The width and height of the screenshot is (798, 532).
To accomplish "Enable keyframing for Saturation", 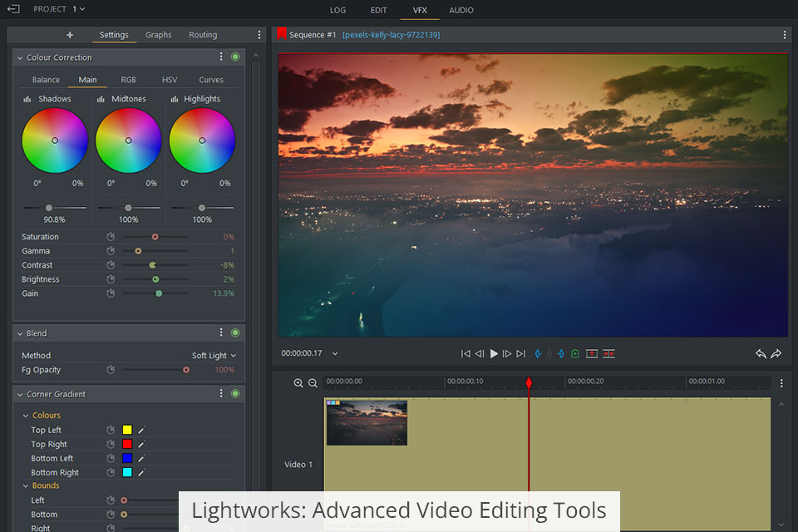I will pyautogui.click(x=111, y=237).
